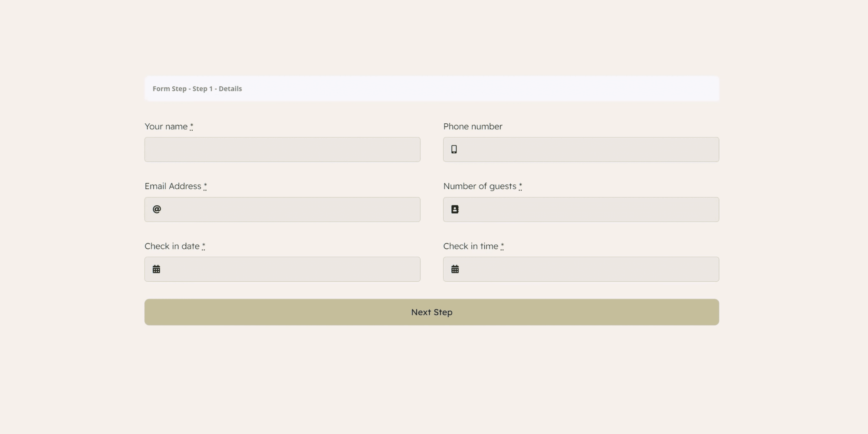868x434 pixels.
Task: Click the @ icon in Email Address field
Action: 157,209
